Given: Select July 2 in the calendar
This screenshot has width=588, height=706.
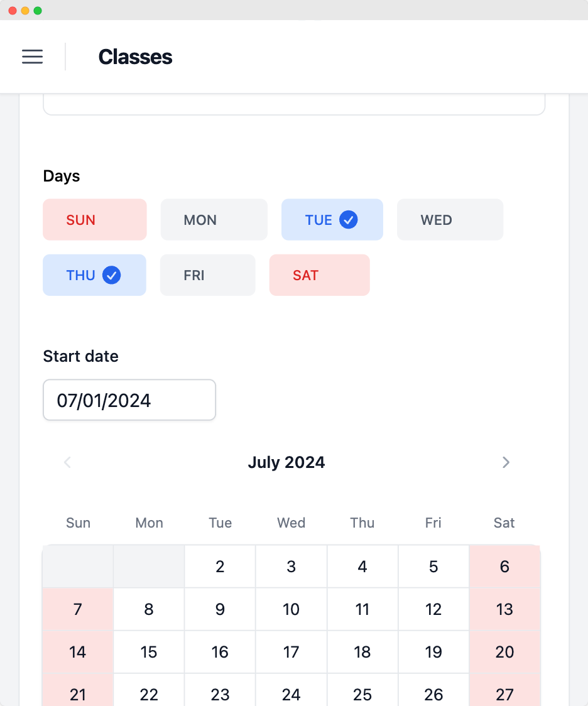Looking at the screenshot, I should (x=220, y=567).
